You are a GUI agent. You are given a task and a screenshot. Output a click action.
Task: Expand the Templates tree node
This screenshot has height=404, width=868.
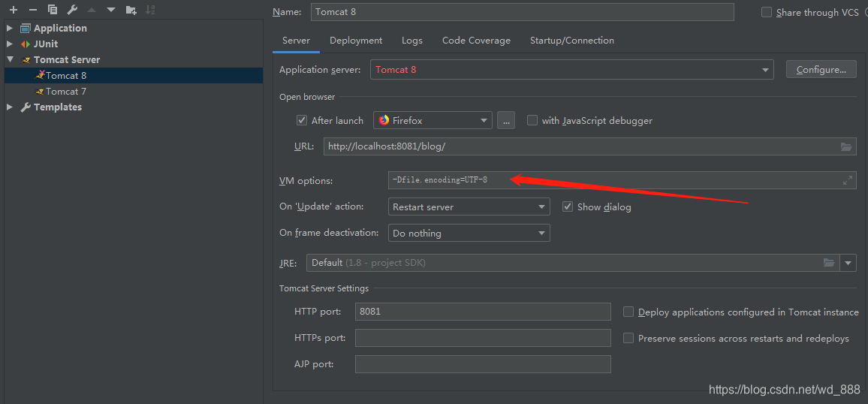10,107
